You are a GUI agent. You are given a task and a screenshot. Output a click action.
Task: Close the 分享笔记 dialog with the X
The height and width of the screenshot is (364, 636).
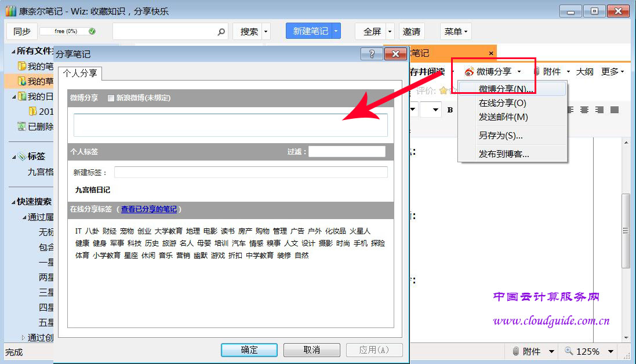point(395,54)
